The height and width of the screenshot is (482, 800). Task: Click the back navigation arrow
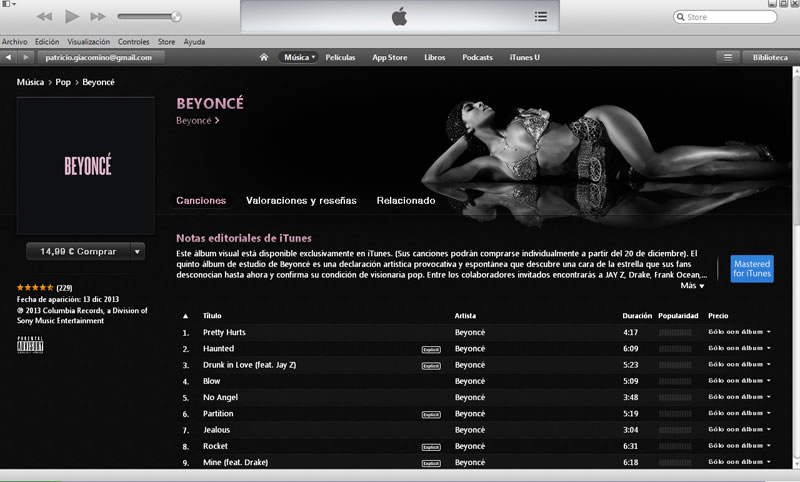point(9,58)
